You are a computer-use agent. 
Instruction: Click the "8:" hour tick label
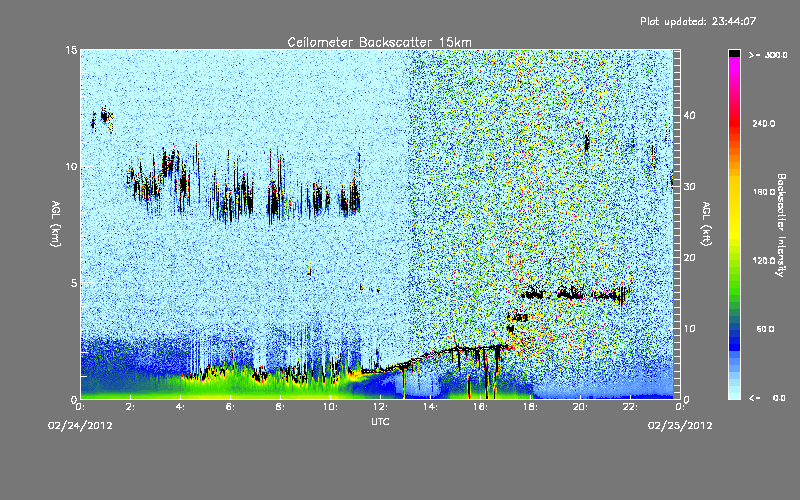(x=280, y=407)
